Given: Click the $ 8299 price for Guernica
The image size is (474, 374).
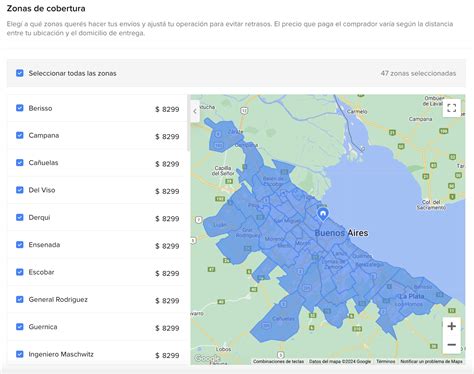Looking at the screenshot, I should 167,328.
